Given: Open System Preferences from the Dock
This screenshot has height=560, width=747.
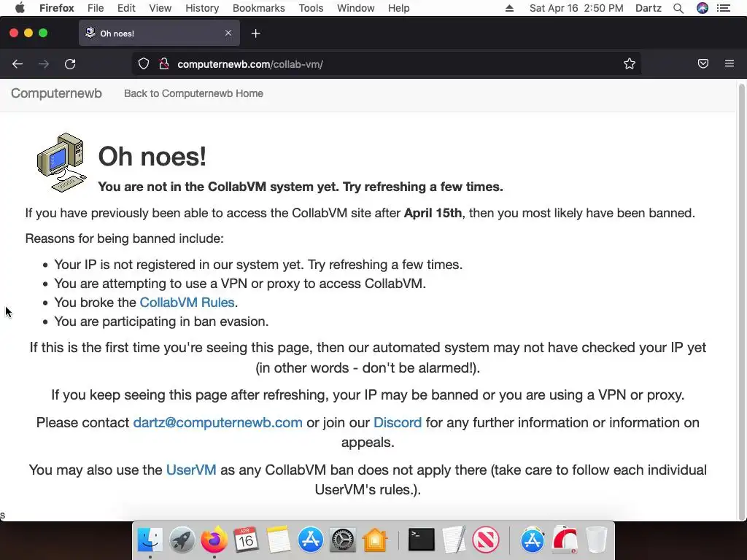Looking at the screenshot, I should [343, 540].
